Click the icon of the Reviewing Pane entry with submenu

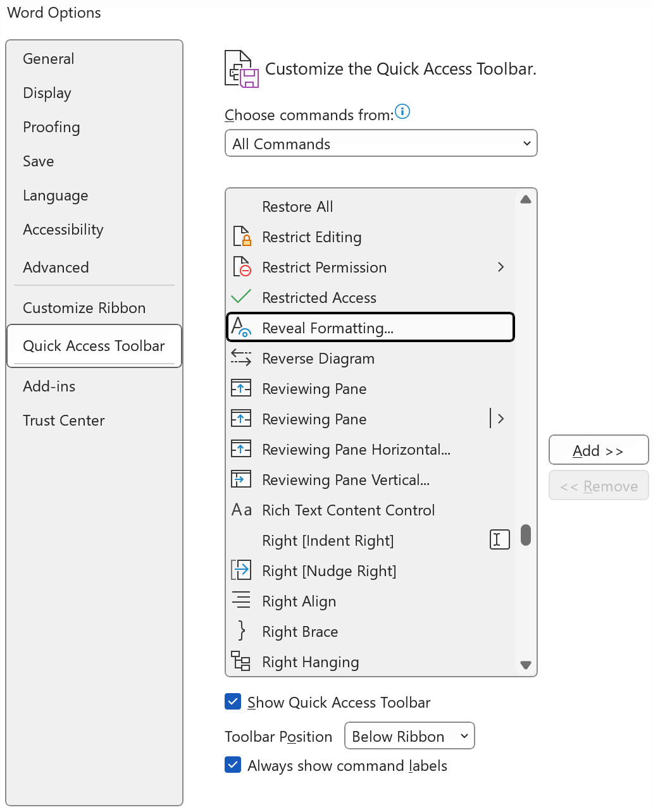click(x=241, y=418)
